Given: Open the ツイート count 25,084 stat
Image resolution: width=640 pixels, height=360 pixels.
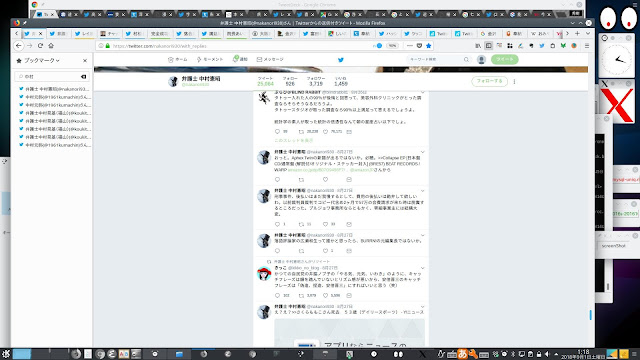Looking at the screenshot, I should pos(265,81).
